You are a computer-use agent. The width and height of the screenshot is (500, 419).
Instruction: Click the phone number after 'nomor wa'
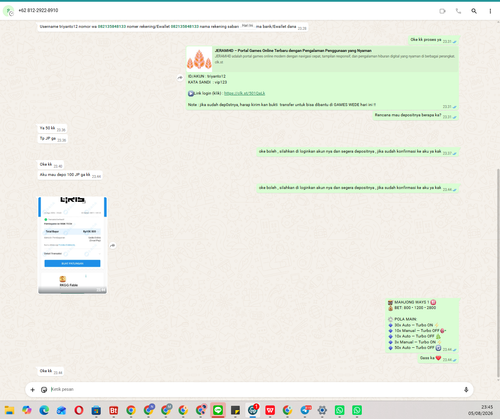coord(112,26)
